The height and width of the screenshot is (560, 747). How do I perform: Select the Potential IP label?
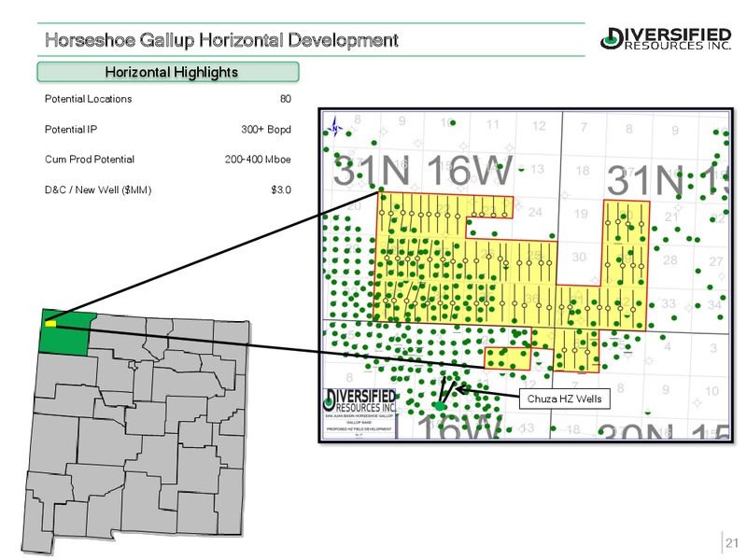[71, 130]
